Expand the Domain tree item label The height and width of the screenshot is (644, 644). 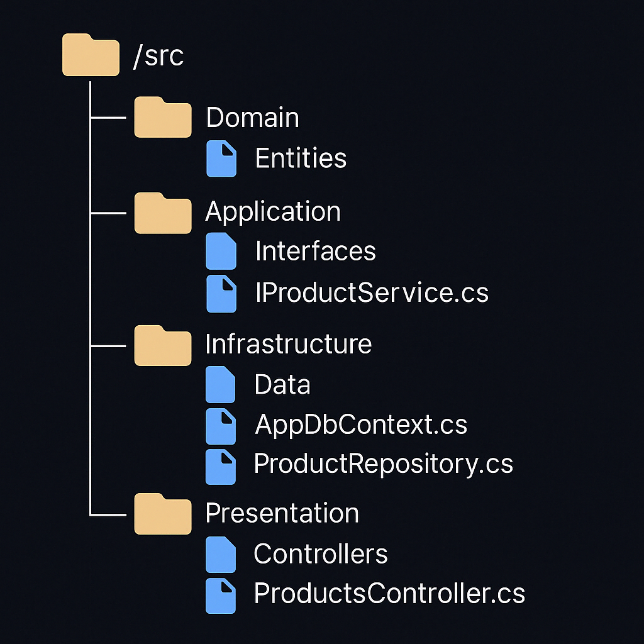click(x=253, y=117)
